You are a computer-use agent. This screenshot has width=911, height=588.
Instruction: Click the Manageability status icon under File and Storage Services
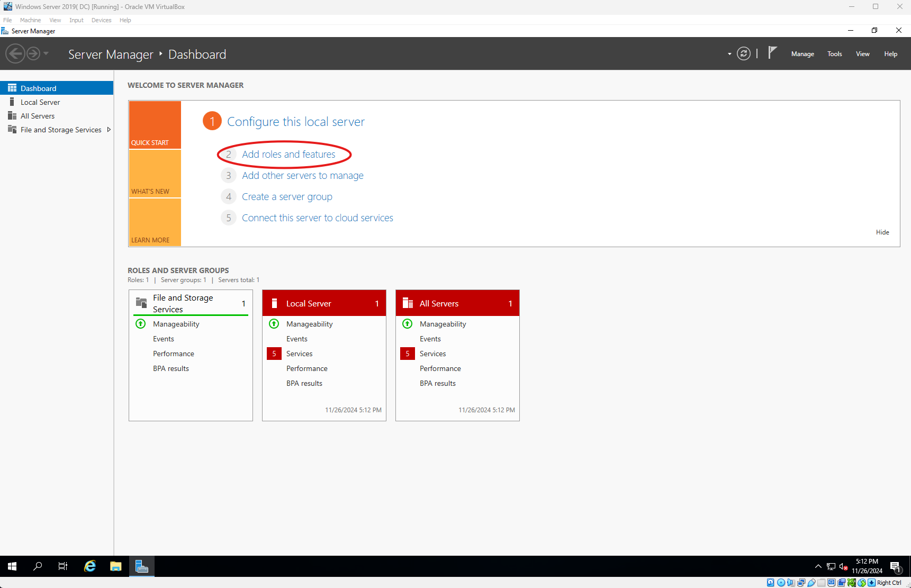click(141, 324)
